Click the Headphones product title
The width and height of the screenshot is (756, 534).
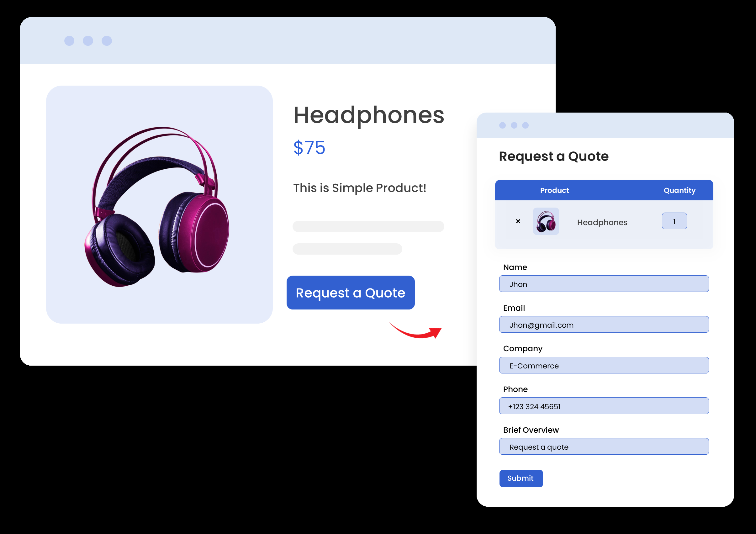368,116
